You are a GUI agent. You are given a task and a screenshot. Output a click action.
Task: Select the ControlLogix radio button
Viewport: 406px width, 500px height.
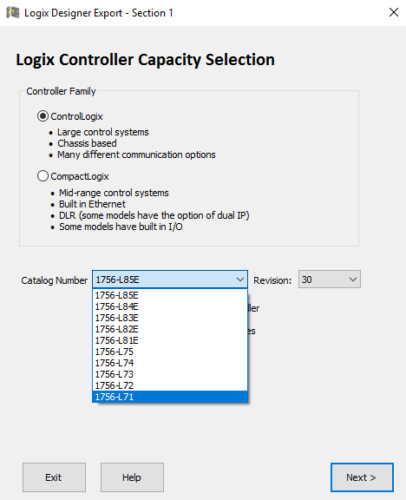43,116
